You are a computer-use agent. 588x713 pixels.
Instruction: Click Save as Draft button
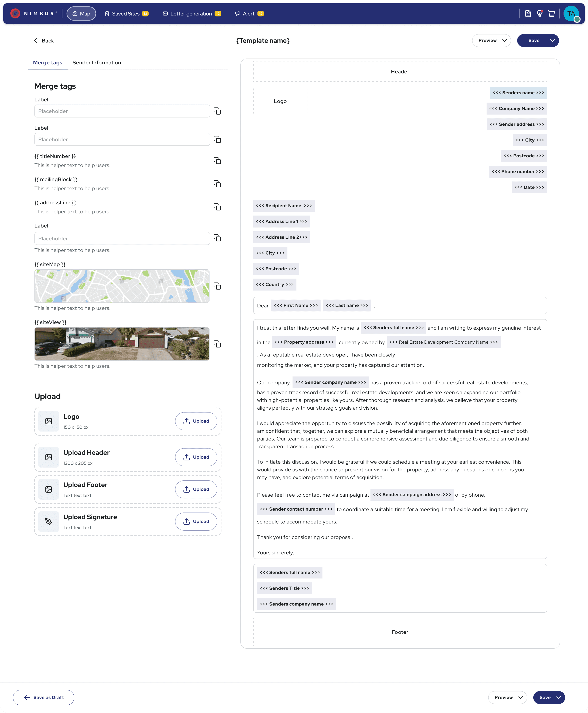tap(44, 698)
